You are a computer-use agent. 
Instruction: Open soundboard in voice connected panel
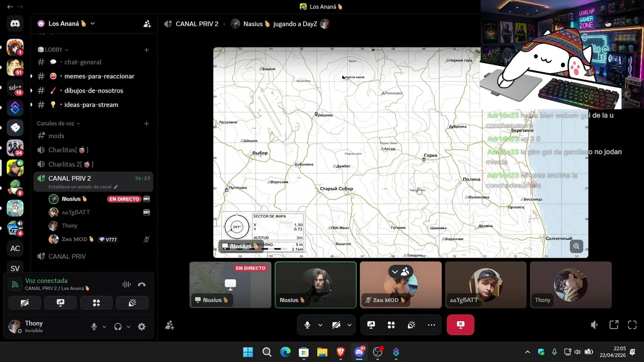[133, 303]
